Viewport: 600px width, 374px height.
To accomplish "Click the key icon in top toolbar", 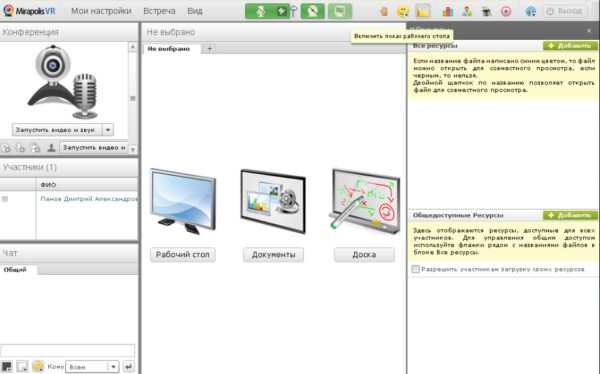I will click(293, 11).
